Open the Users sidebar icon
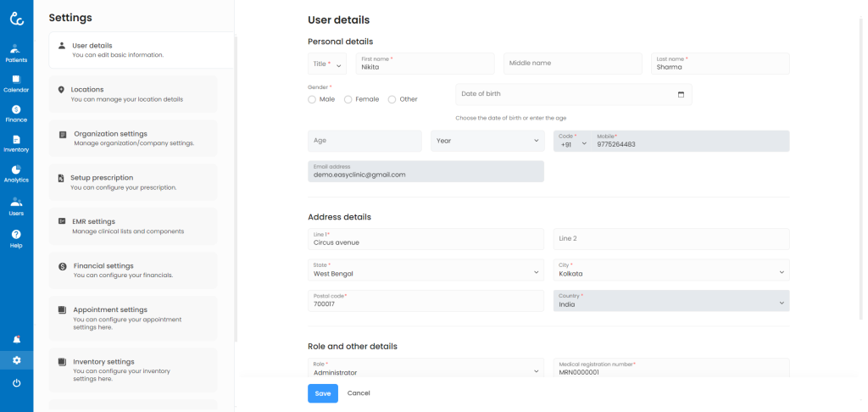 (16, 206)
